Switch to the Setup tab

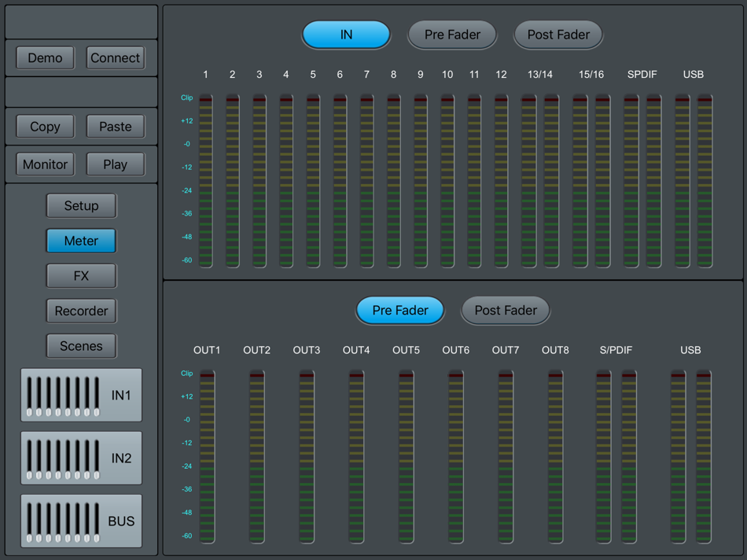pos(81,205)
